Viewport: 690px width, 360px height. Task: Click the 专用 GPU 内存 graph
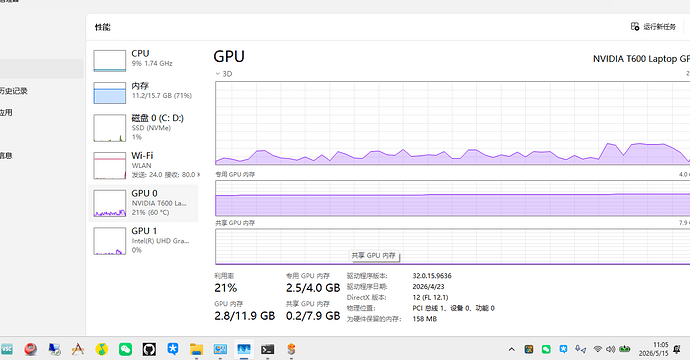452,198
